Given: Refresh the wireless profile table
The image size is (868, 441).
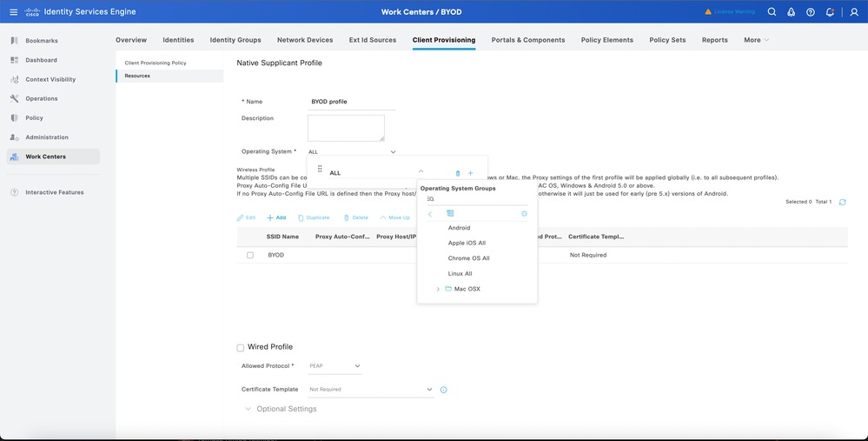Looking at the screenshot, I should click(x=843, y=202).
